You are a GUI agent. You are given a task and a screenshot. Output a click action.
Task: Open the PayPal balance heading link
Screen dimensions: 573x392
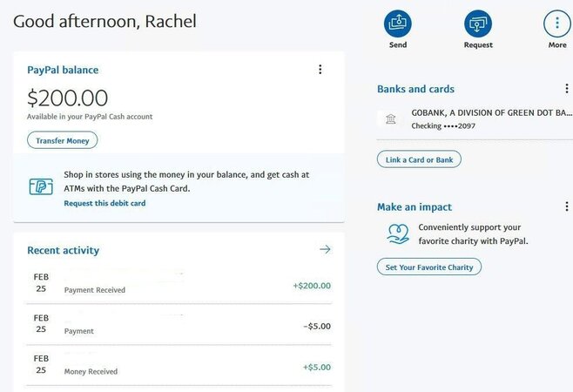pos(63,70)
